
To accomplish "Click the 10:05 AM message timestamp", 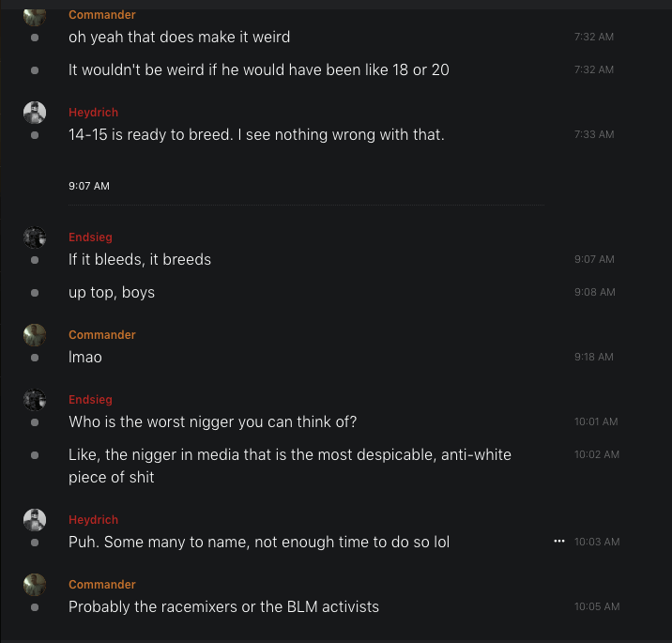I will tap(597, 606).
